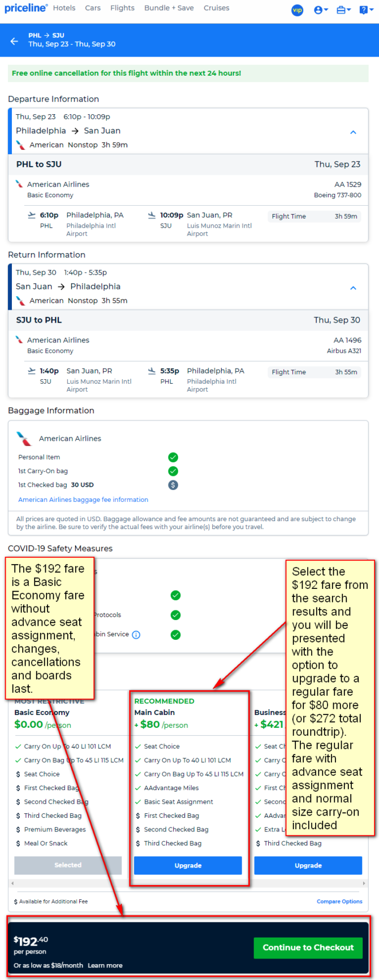Open the Hotels tab
Image resolution: width=379 pixels, height=980 pixels.
[64, 8]
